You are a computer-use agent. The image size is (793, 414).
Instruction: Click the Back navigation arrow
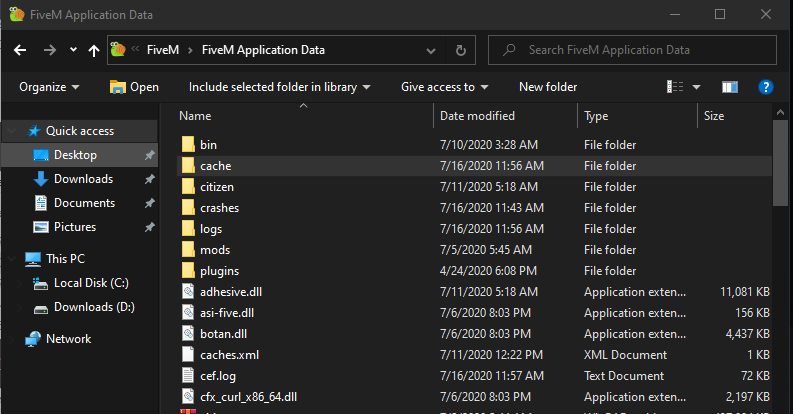(x=21, y=49)
